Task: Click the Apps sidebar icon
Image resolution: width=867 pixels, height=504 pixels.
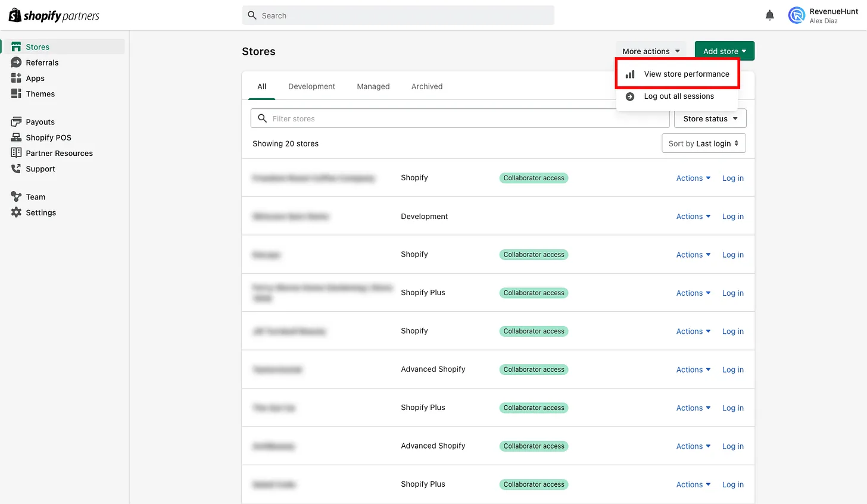Action: pyautogui.click(x=16, y=78)
